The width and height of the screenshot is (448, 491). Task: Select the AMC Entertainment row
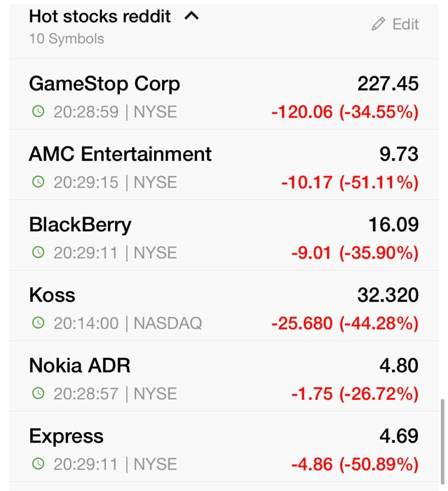pos(224,165)
